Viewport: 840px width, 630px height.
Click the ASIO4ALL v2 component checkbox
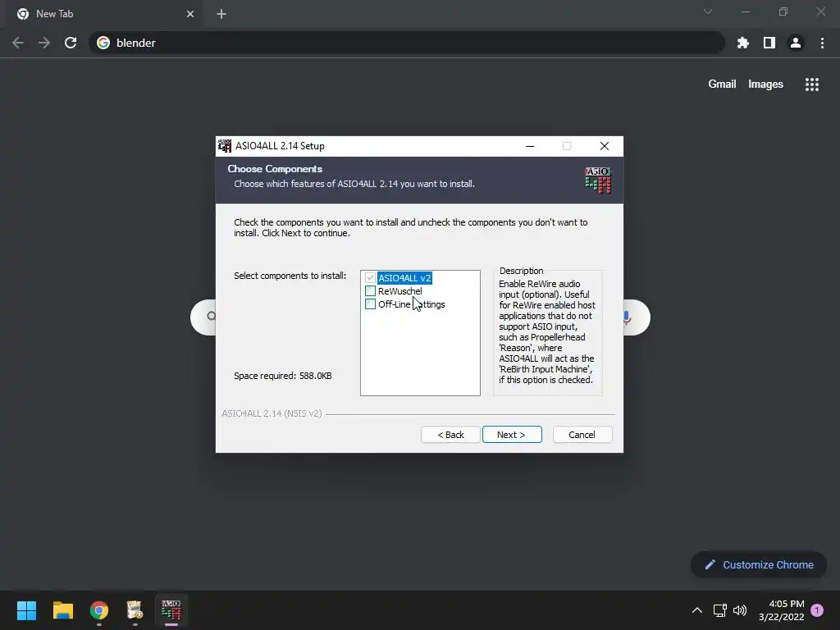pyautogui.click(x=370, y=278)
